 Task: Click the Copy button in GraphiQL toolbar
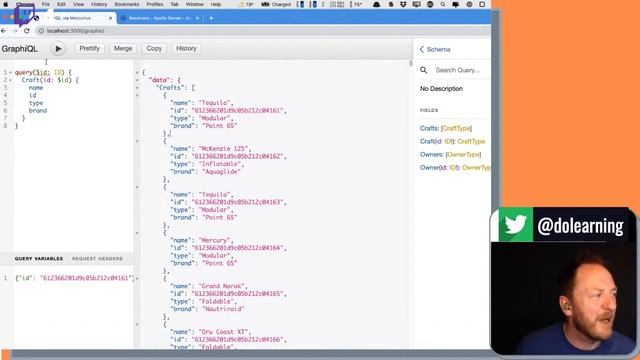[154, 49]
